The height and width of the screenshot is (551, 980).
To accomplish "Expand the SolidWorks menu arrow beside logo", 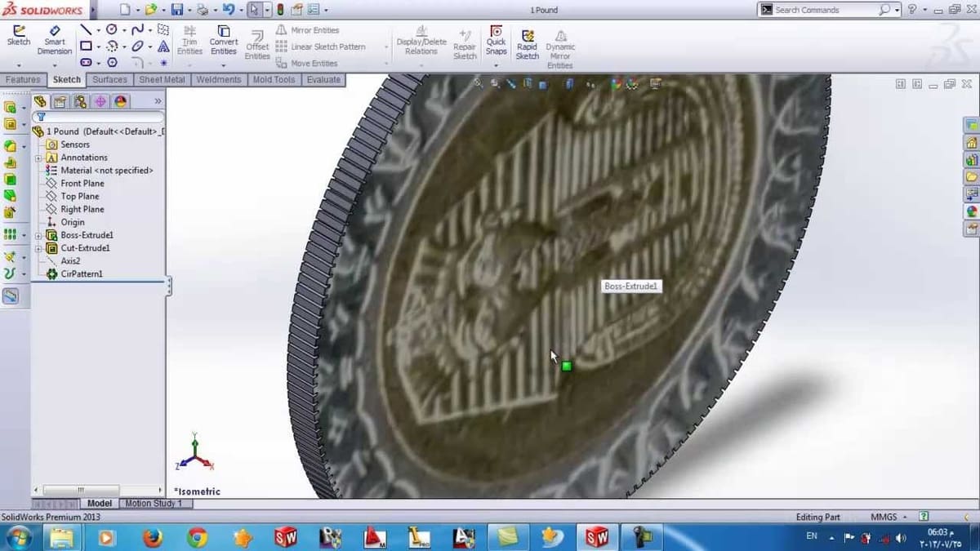I will (92, 10).
